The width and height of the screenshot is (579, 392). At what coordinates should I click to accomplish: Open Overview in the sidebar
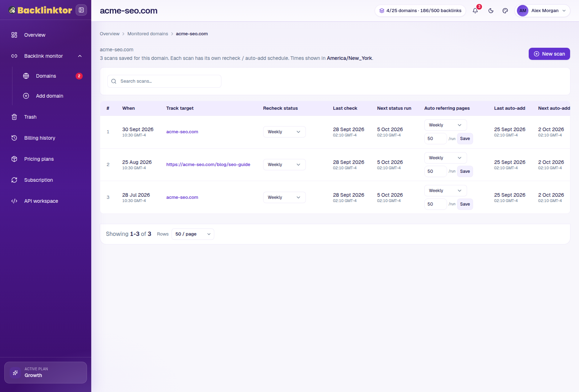[46, 35]
